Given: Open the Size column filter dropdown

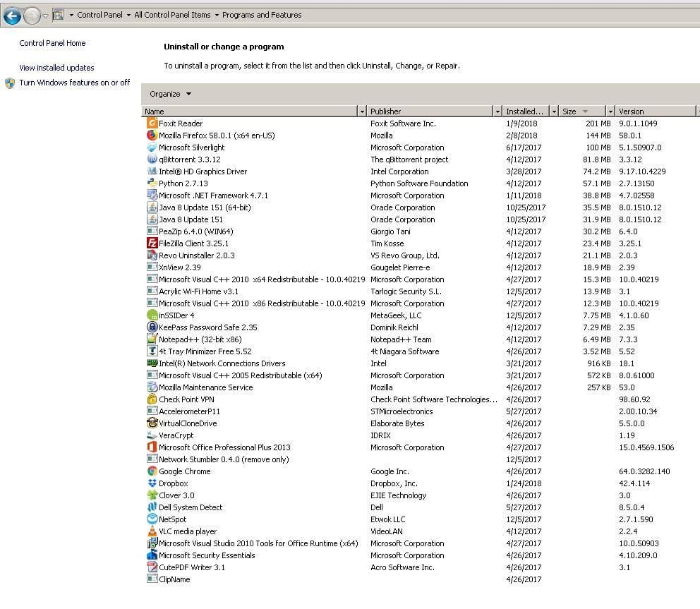Looking at the screenshot, I should pyautogui.click(x=610, y=111).
